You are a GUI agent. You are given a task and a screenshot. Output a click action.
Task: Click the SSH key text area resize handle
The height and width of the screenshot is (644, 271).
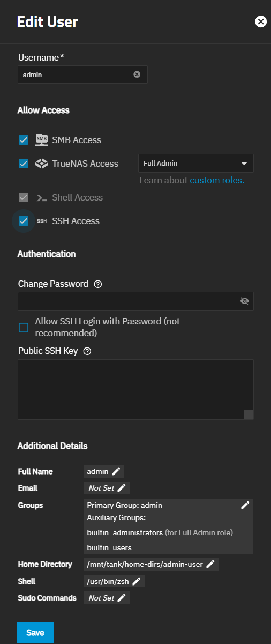tap(249, 414)
